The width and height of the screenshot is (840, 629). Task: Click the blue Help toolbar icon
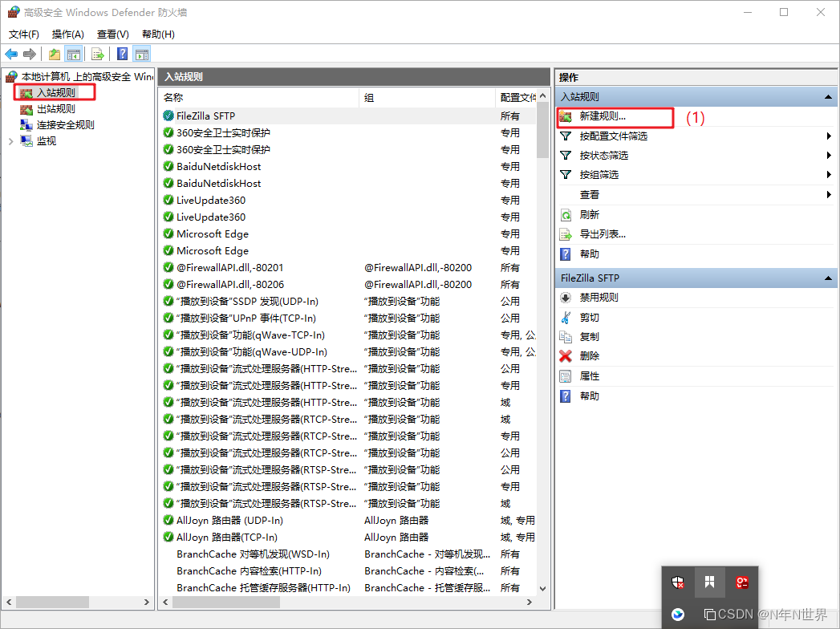(x=123, y=54)
